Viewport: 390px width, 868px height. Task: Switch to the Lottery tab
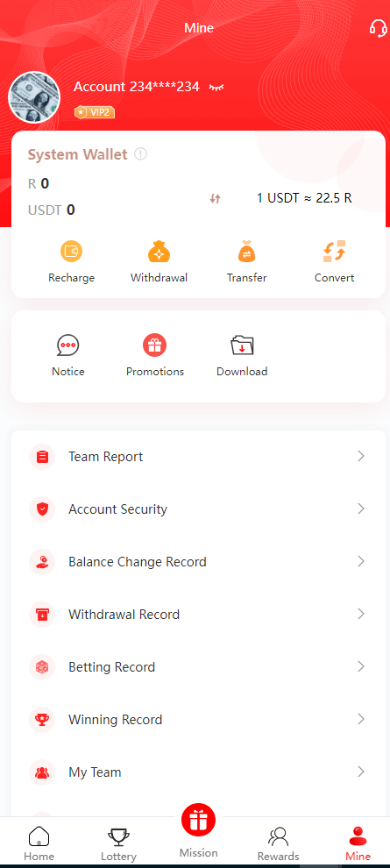(x=118, y=843)
